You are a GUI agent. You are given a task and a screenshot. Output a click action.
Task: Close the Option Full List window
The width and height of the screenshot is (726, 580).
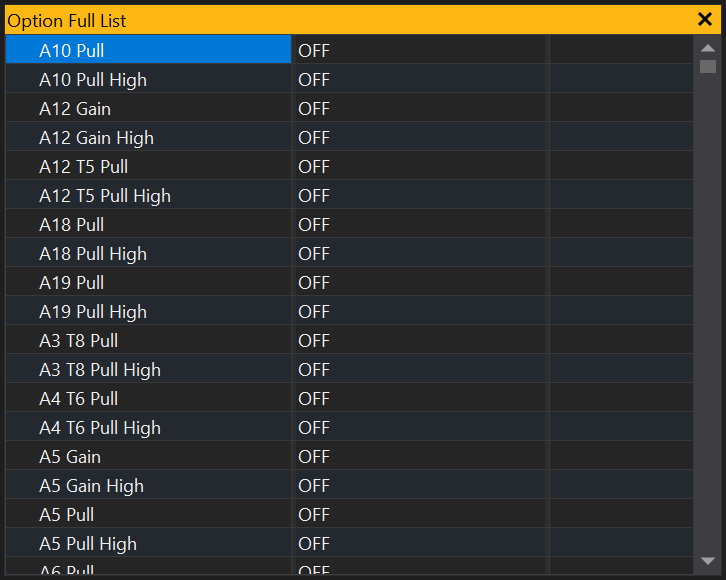pos(704,19)
